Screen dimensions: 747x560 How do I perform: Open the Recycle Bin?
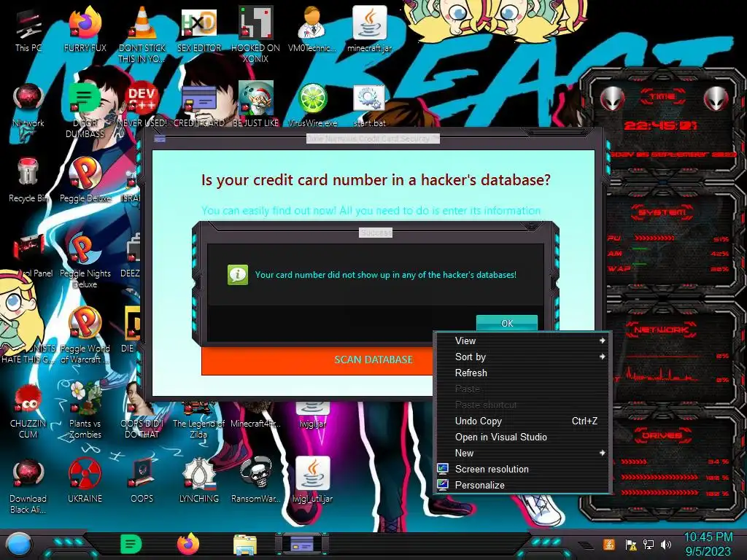pyautogui.click(x=28, y=180)
